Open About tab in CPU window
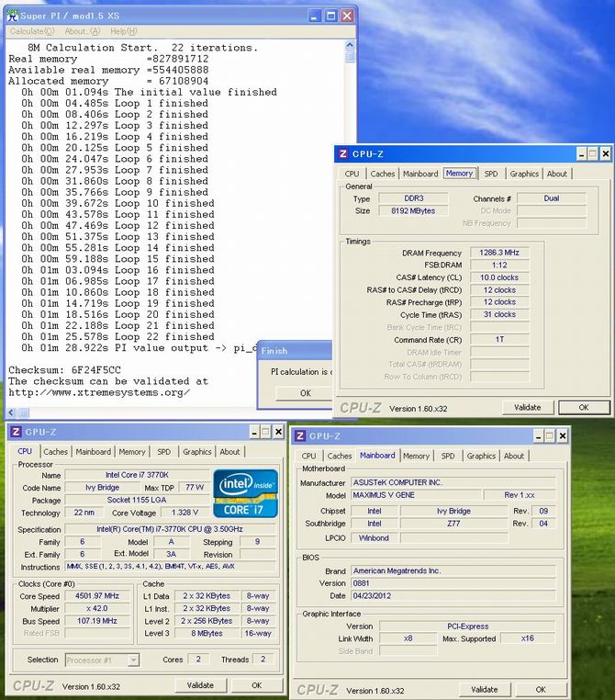 click(229, 452)
